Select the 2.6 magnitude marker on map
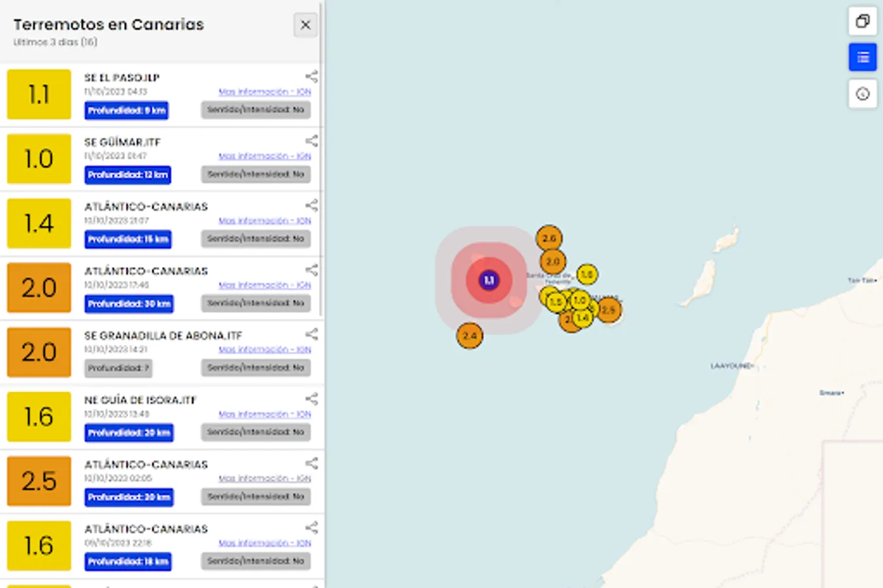Viewport: 883px width, 588px height. (x=550, y=238)
